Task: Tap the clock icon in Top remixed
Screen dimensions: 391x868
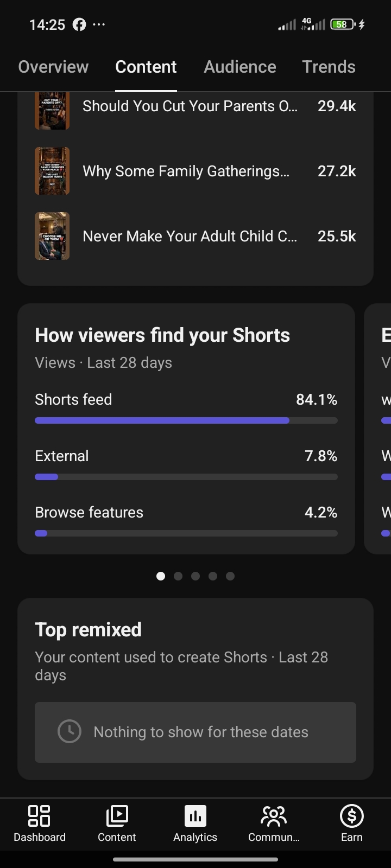Action: 70,731
